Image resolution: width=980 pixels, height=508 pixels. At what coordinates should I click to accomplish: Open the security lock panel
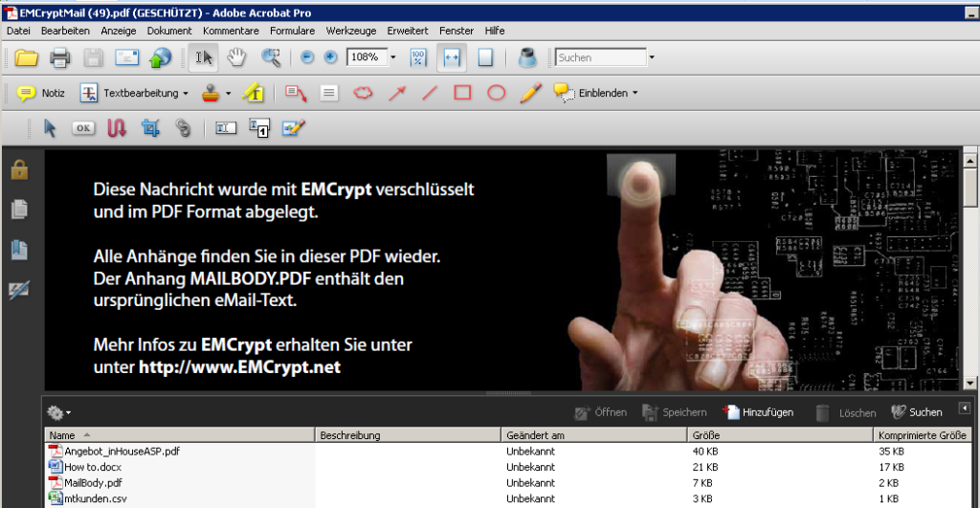point(19,169)
